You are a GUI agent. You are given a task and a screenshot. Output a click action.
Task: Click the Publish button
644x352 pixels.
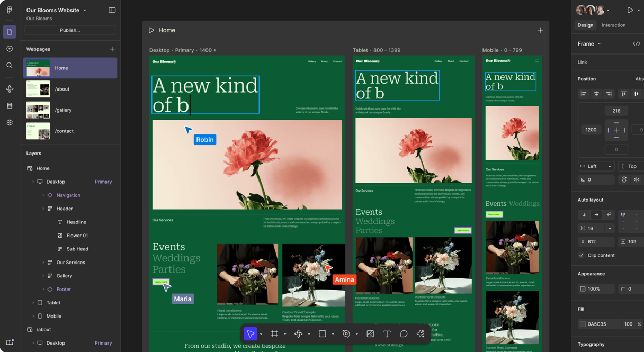point(70,30)
